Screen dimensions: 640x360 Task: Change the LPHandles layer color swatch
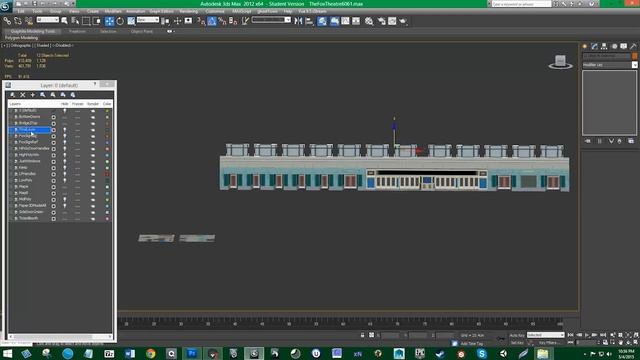pyautogui.click(x=107, y=174)
